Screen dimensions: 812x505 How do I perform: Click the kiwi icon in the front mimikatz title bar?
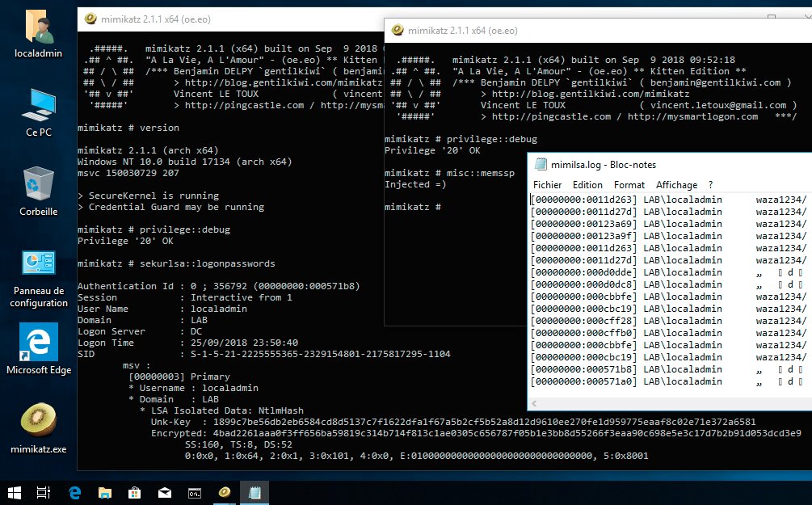click(398, 30)
